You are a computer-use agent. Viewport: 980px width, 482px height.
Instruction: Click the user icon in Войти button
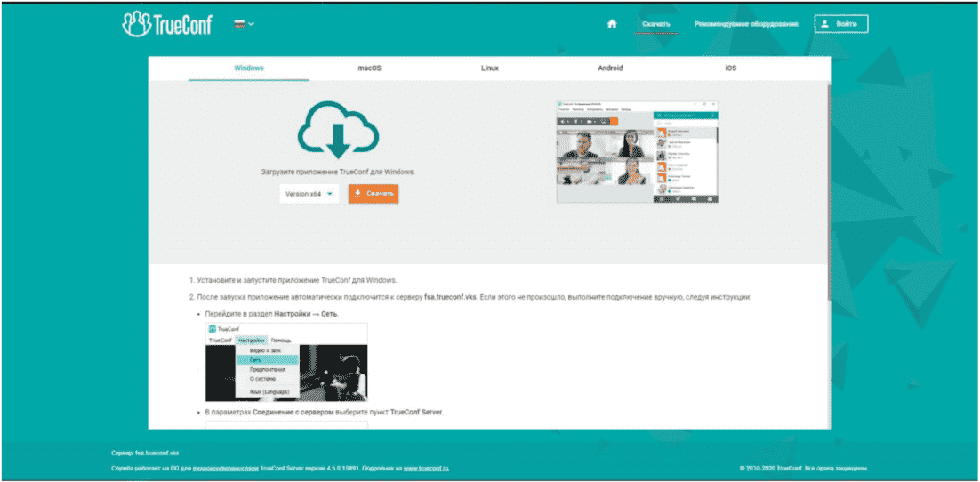tap(825, 24)
